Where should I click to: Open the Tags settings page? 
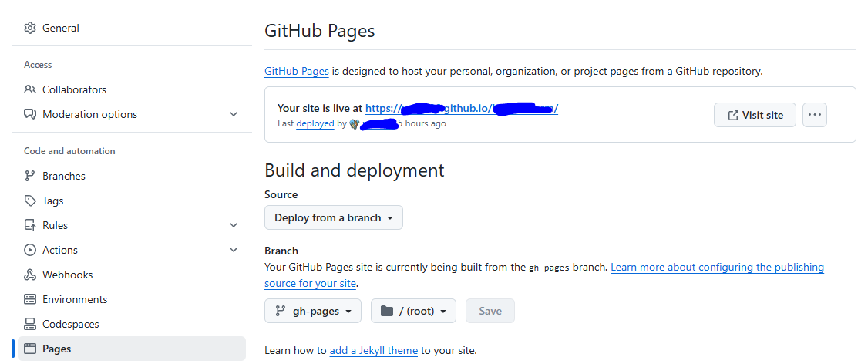pos(132,201)
